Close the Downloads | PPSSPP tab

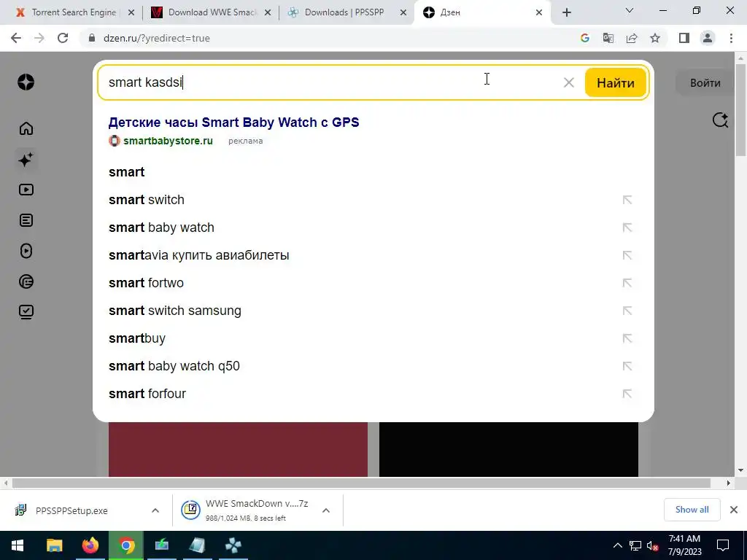[x=403, y=12]
